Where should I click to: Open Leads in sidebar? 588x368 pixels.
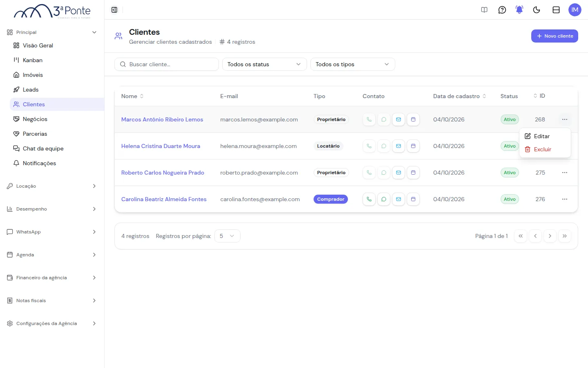click(57, 90)
